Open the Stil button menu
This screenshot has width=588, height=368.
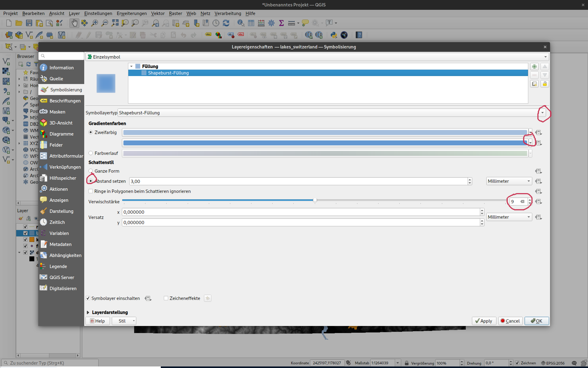click(x=124, y=321)
